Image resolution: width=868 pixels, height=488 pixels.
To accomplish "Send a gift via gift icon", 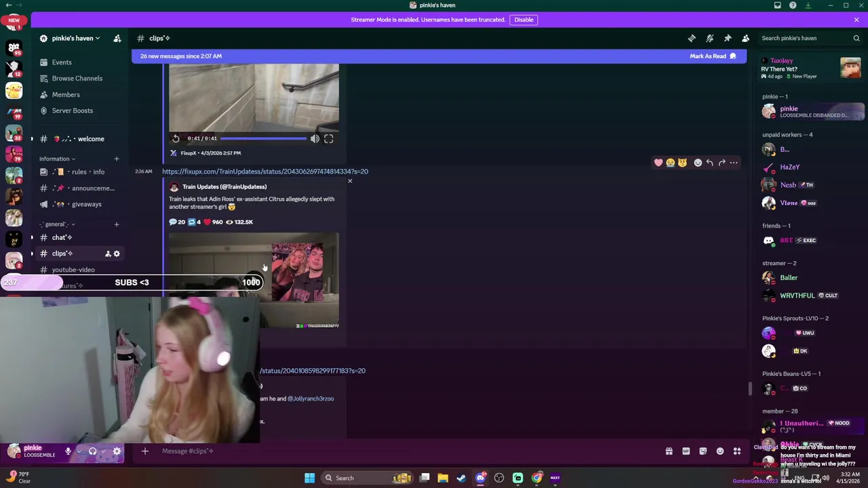I will 669,451.
